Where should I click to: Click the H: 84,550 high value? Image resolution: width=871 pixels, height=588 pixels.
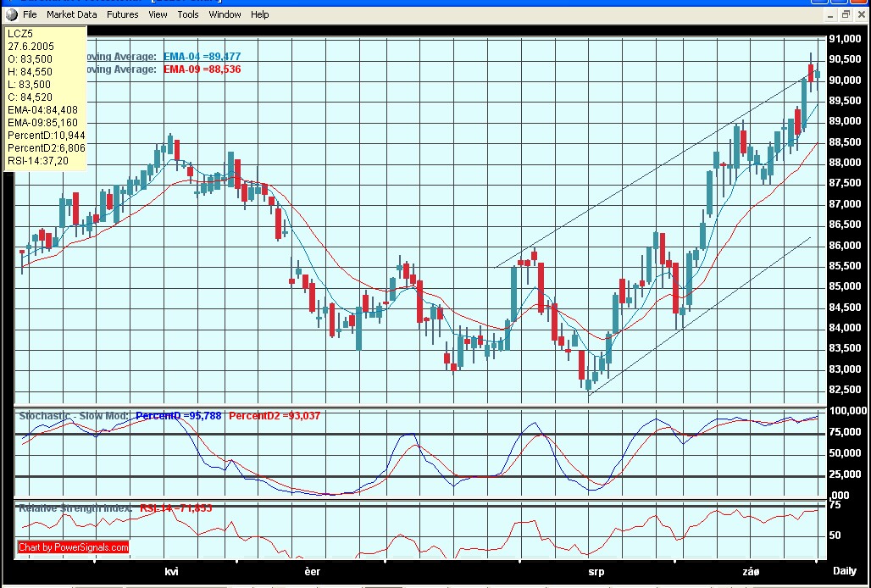(30, 72)
